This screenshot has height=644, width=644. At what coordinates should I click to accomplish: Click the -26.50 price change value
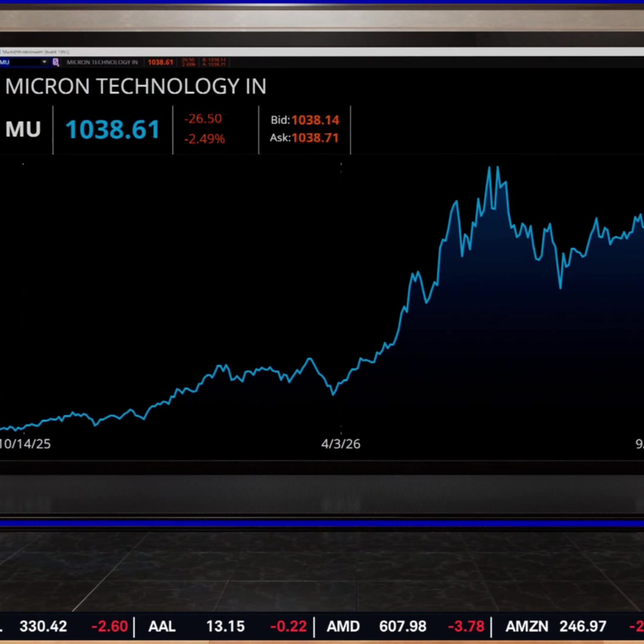click(x=203, y=119)
